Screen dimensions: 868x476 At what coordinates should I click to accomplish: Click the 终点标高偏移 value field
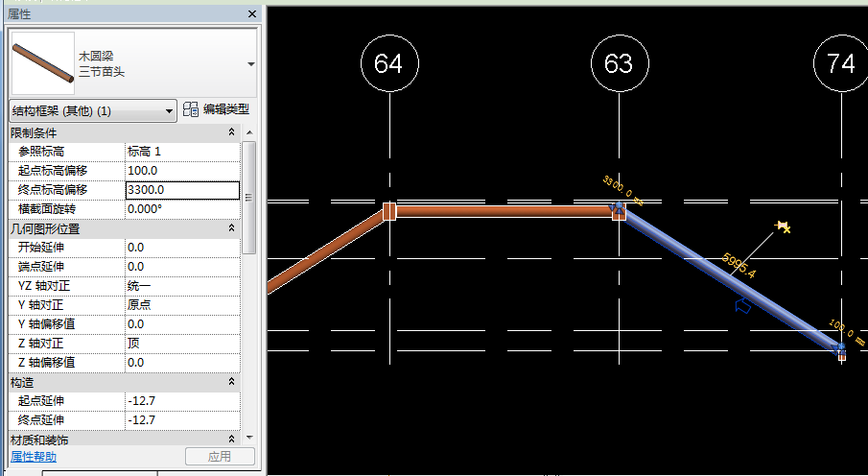click(x=180, y=190)
